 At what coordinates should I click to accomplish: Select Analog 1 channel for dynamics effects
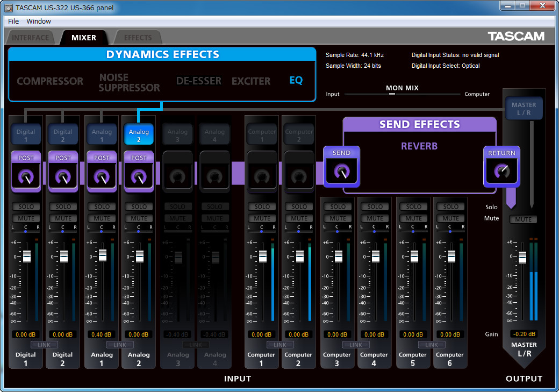(102, 134)
